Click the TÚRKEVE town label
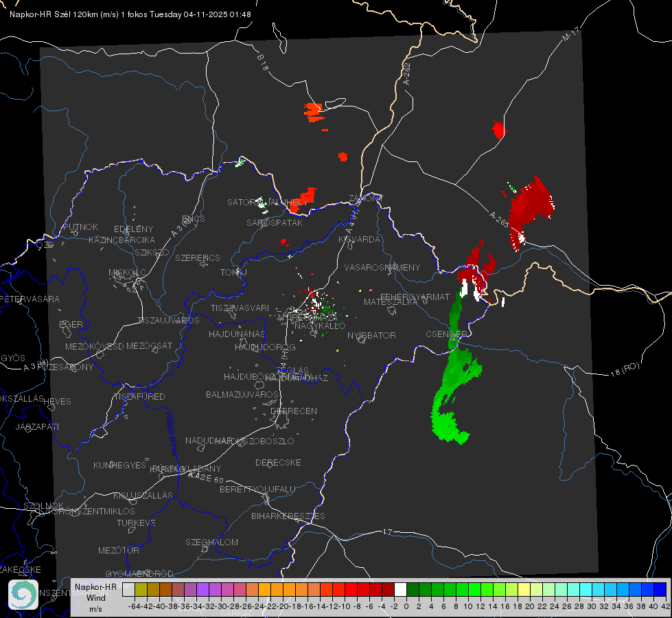This screenshot has height=618, width=672. click(x=136, y=523)
